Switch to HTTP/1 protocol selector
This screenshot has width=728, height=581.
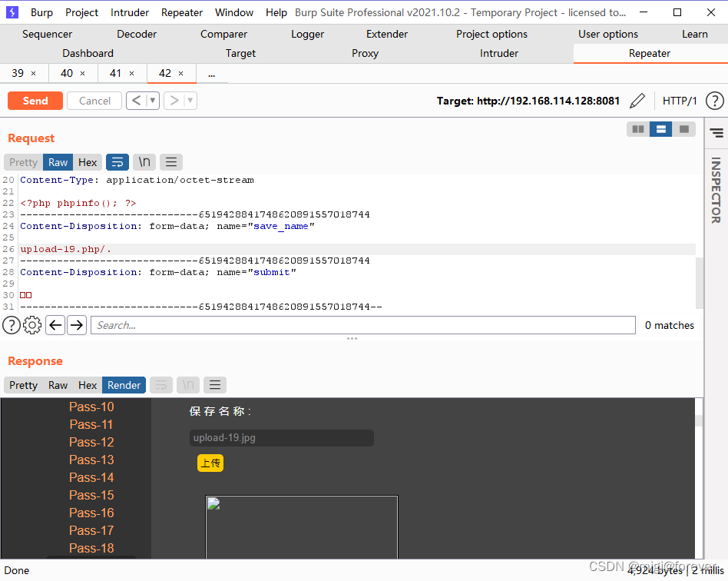680,101
